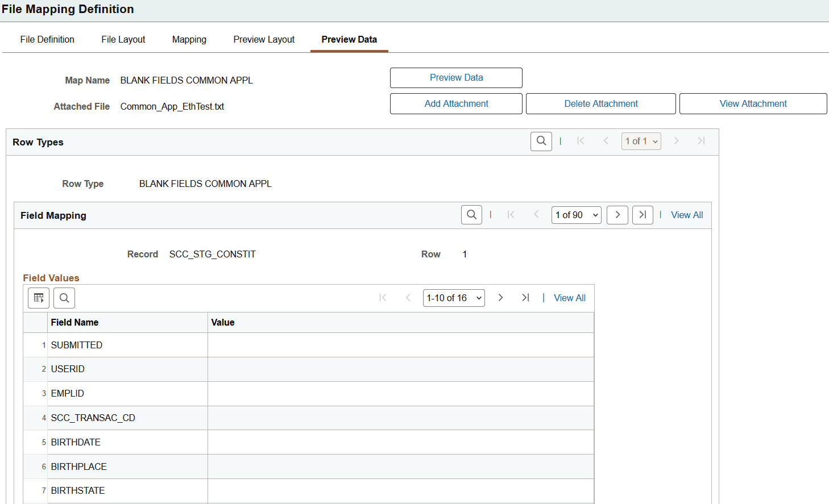Open the Field Values grid action menu
829x504 pixels.
[38, 298]
